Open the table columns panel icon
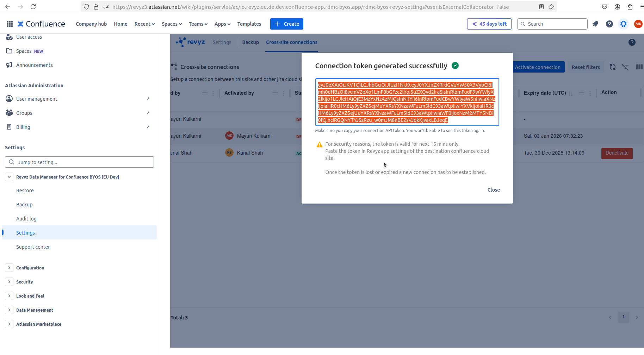 coord(639,67)
